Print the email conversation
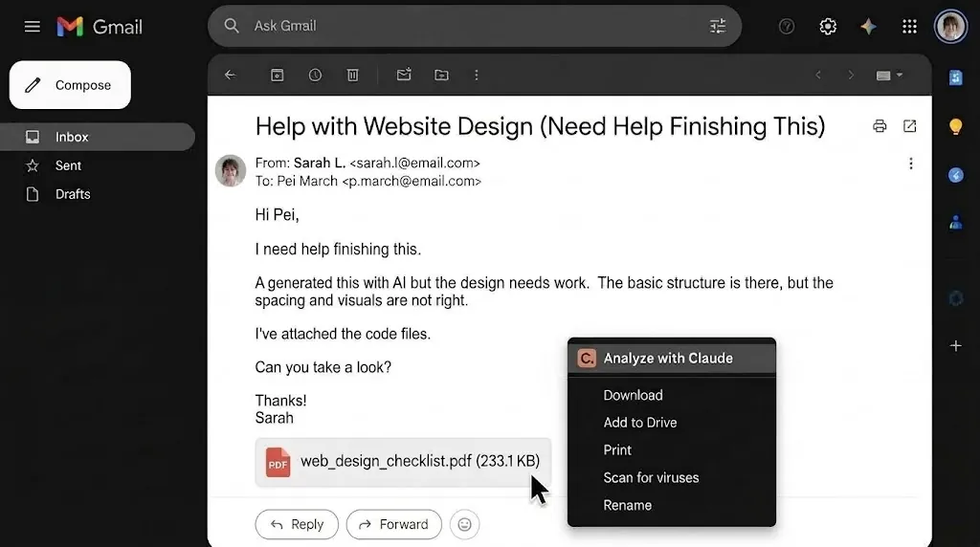This screenshot has width=980, height=547. (x=880, y=126)
